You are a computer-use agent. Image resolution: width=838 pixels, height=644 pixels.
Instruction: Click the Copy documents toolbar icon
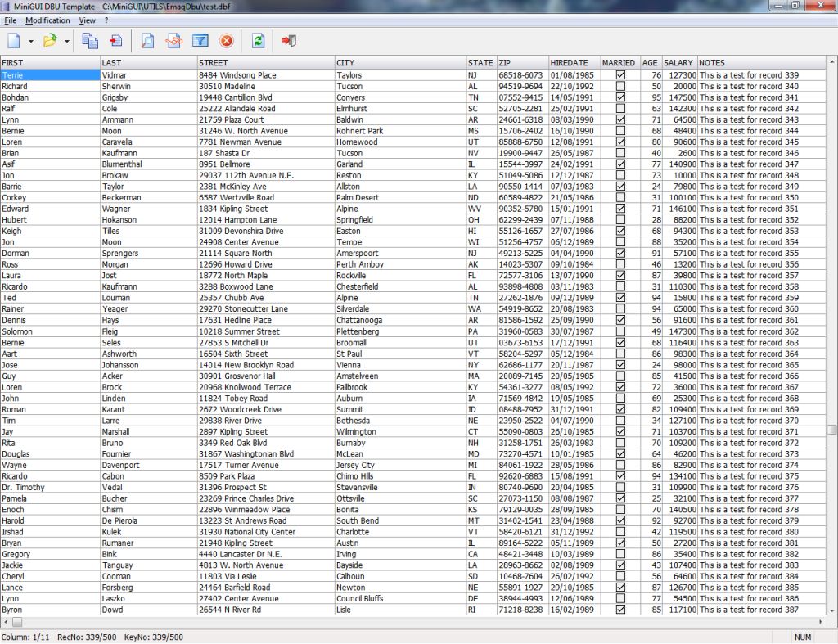pos(90,40)
